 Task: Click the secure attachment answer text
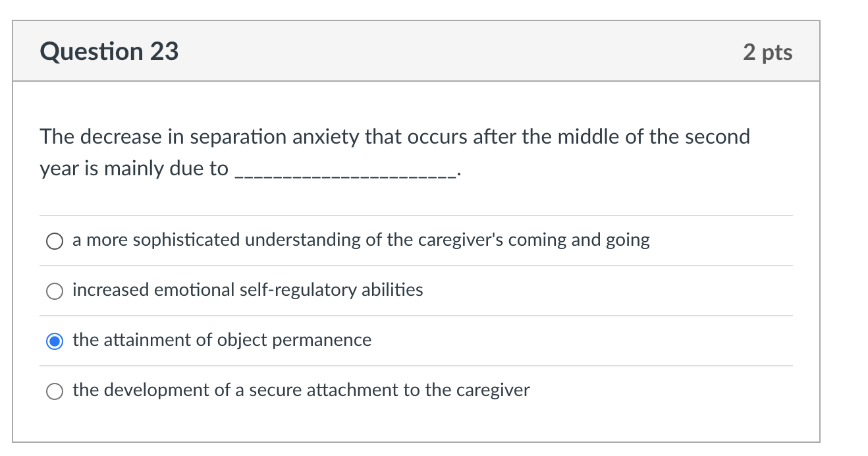(x=301, y=390)
